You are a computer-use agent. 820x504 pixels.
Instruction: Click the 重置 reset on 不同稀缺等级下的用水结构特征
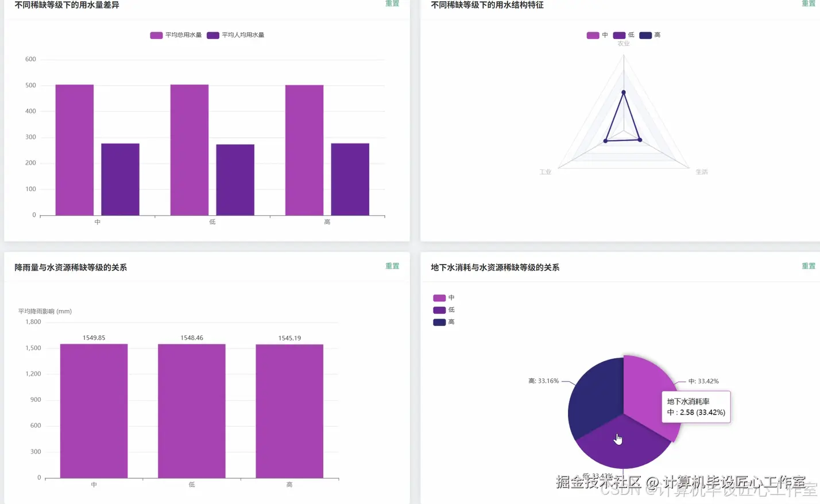pyautogui.click(x=809, y=5)
